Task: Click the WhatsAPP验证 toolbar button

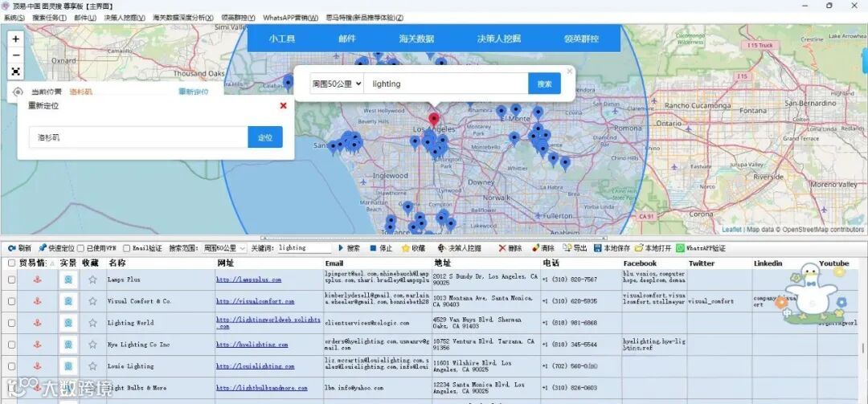Action: [x=700, y=248]
